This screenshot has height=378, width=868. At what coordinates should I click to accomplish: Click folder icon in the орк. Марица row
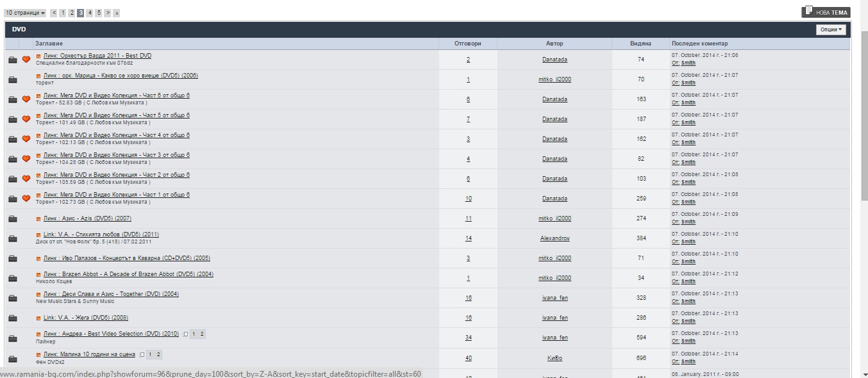tap(12, 79)
